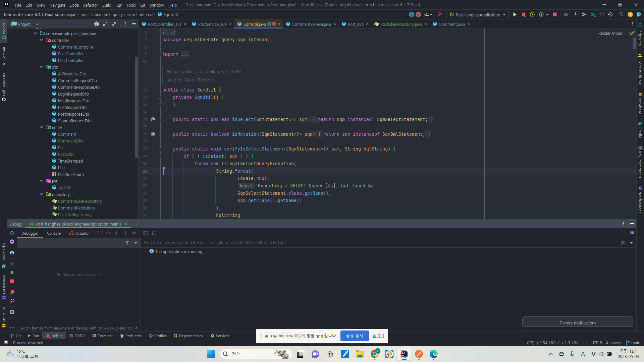Image resolution: width=644 pixels, height=362 pixels.
Task: Click Rerun icon in Debug panel
Action: click(12, 233)
